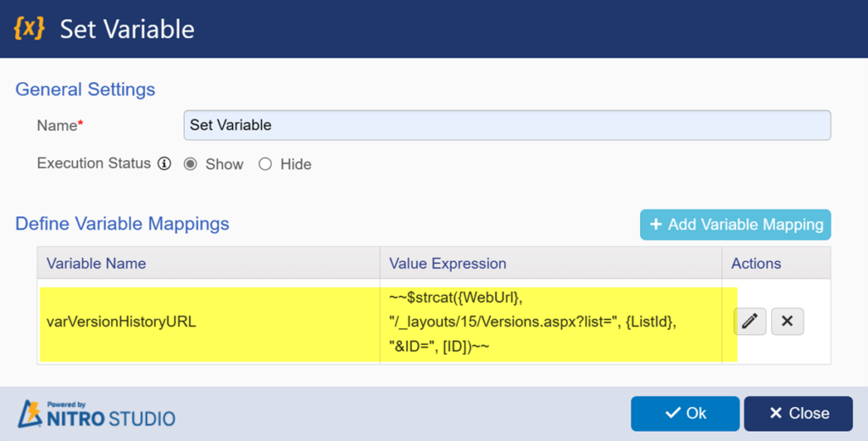Click in the Name text field
This screenshot has width=868, height=441.
point(506,125)
